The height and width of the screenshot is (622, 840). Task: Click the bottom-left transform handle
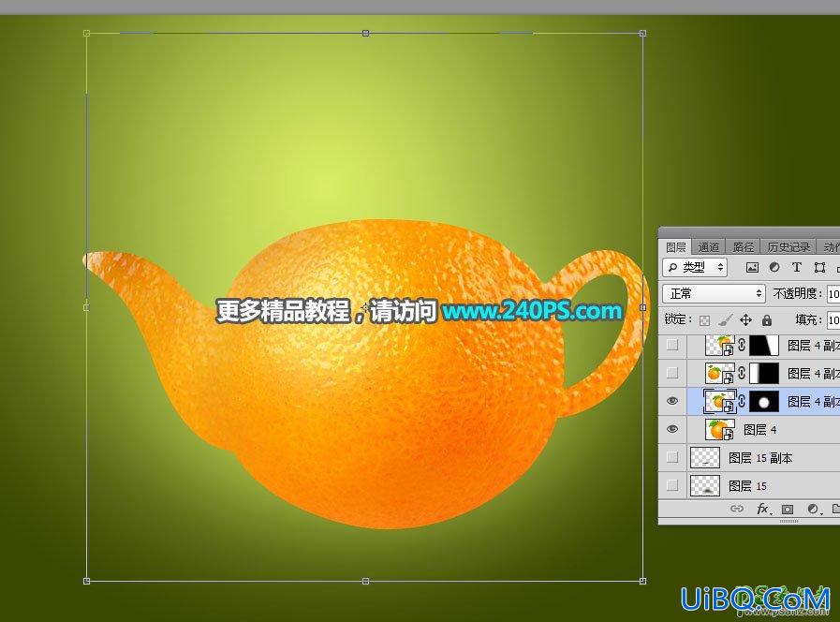[87, 581]
